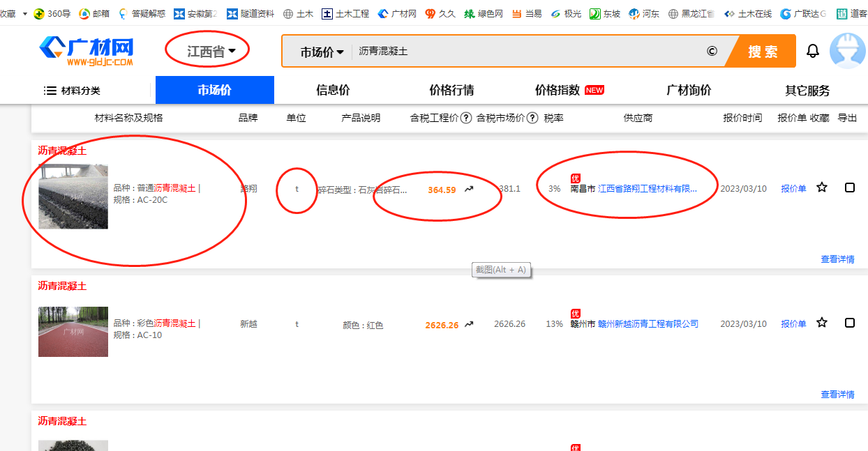Image resolution: width=868 pixels, height=451 pixels.
Task: Click 查看详情 for the AC-10 item
Action: pos(837,395)
